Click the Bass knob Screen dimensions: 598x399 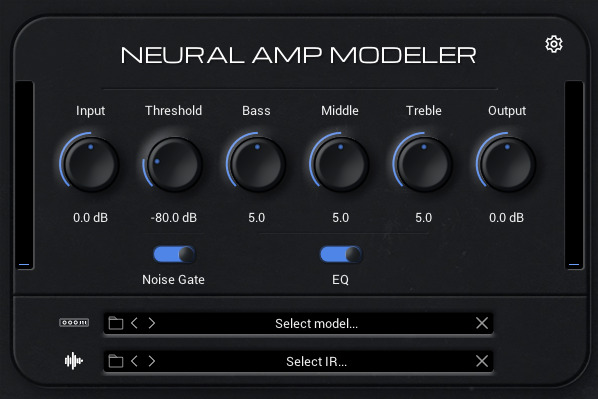[x=257, y=164]
